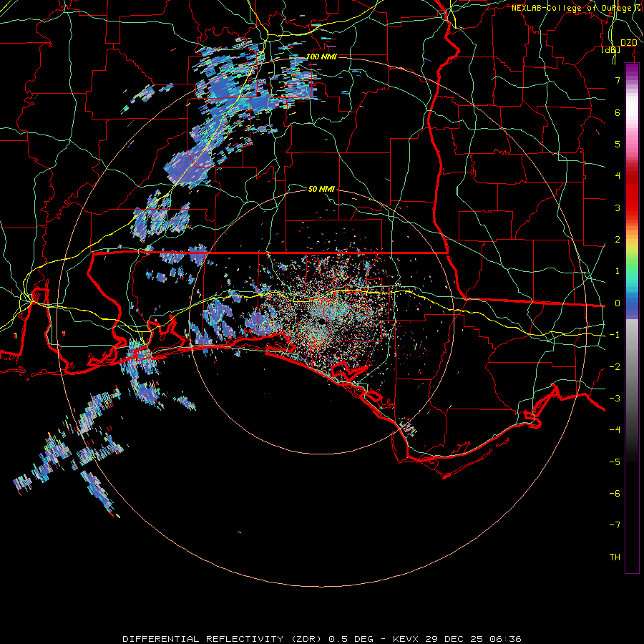This screenshot has height=644, width=644.
Task: Click the red band of the ZDR color bar
Action: 632,193
